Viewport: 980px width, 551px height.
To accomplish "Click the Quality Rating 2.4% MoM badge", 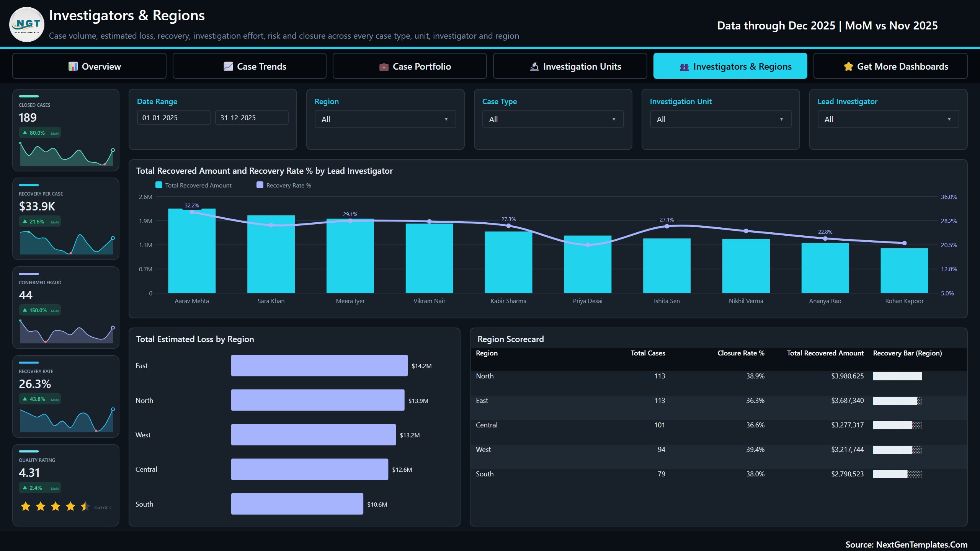I will [40, 488].
